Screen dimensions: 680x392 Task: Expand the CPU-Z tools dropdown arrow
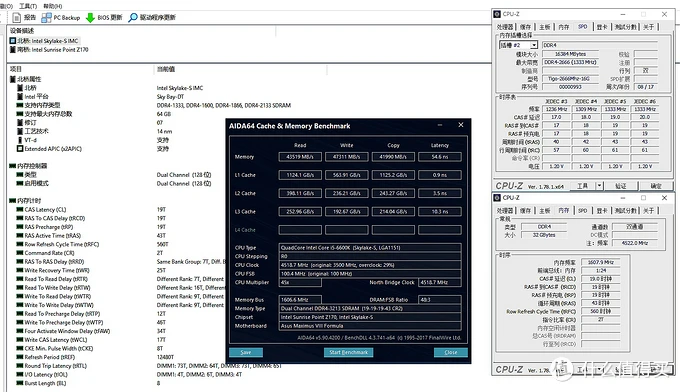click(599, 186)
